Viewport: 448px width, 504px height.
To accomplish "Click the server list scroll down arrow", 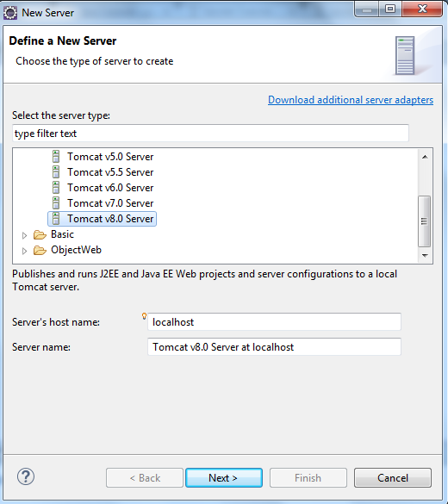I will (425, 256).
